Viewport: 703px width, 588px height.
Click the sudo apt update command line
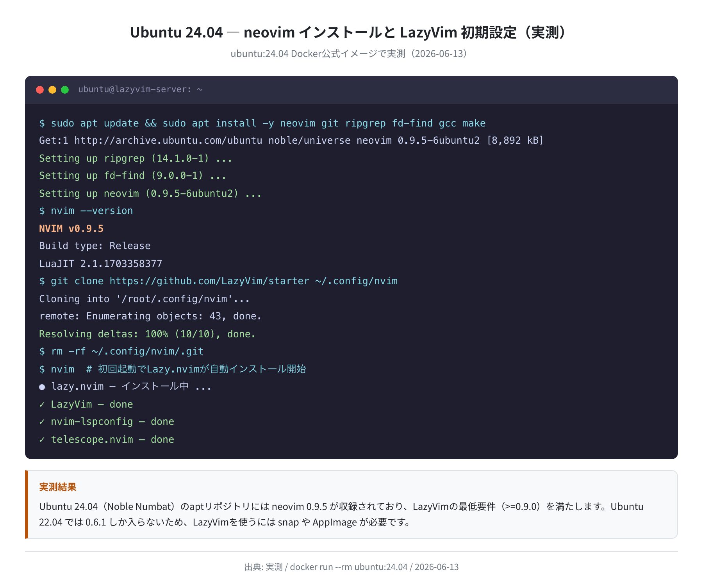click(262, 123)
